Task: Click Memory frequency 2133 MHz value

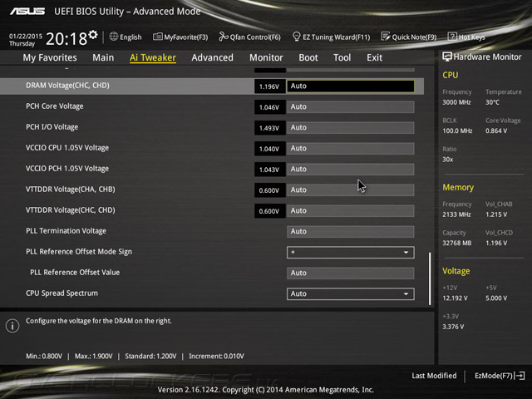Action: tap(456, 214)
